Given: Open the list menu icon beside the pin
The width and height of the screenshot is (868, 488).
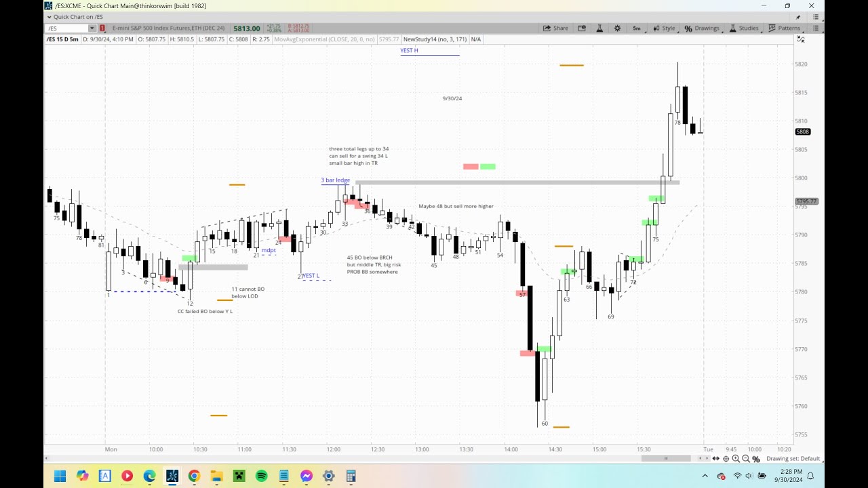Looking at the screenshot, I should (814, 17).
